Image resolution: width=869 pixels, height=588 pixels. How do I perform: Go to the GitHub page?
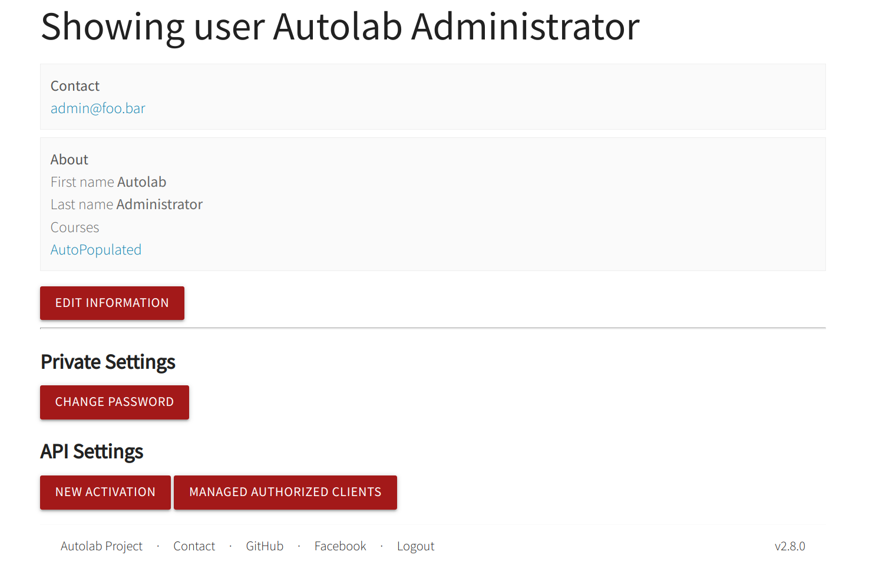pyautogui.click(x=265, y=546)
